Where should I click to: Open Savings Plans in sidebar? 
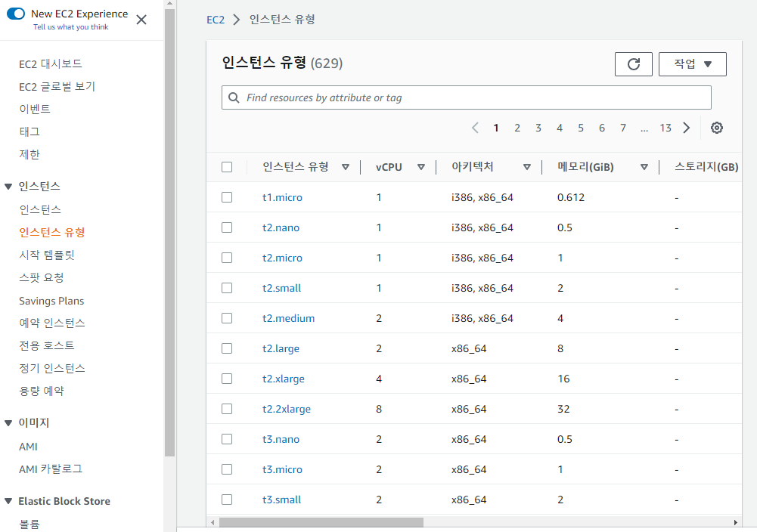51,301
